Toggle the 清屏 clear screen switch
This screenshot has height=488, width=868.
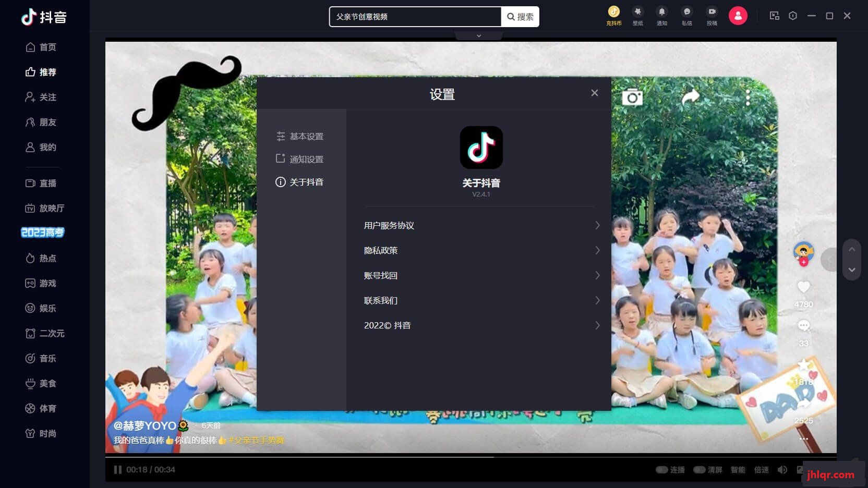(x=700, y=470)
